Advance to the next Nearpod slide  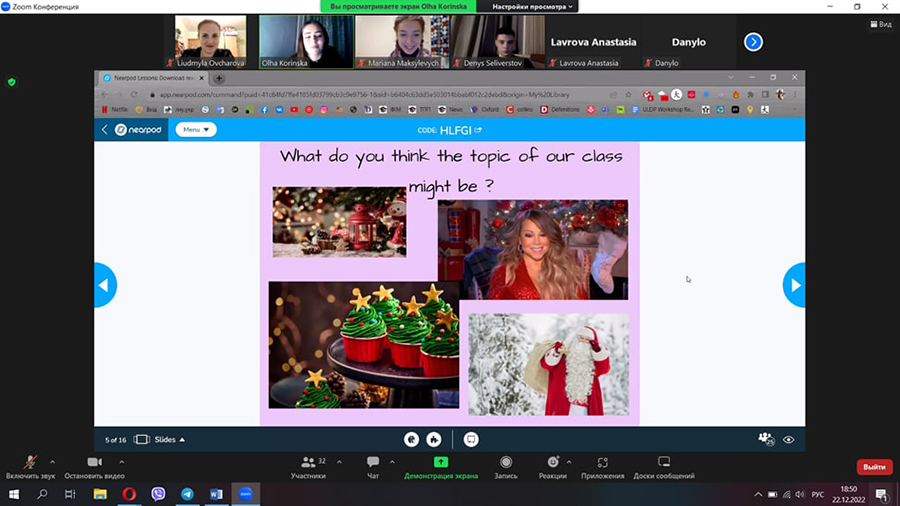(794, 285)
